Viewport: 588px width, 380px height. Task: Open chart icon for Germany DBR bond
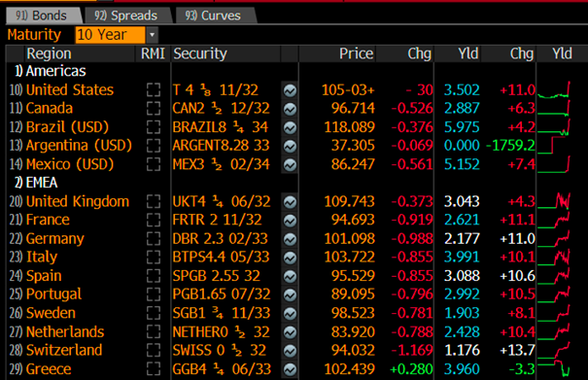[x=290, y=239]
